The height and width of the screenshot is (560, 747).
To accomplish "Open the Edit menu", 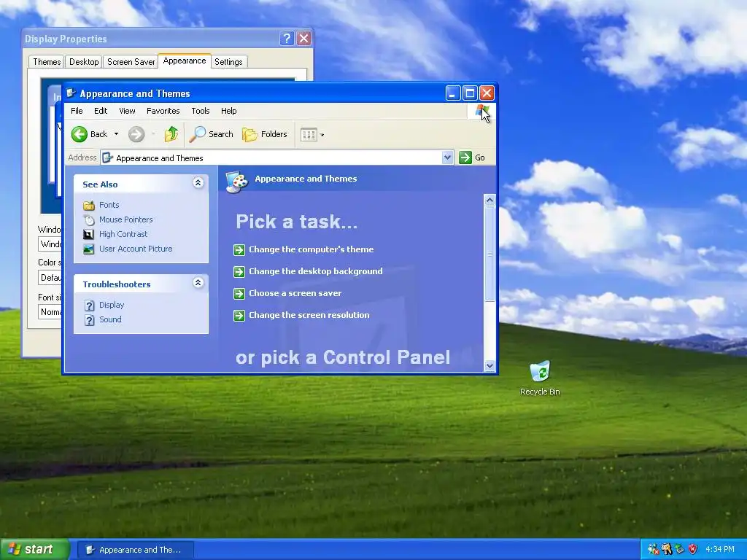I will coord(101,111).
